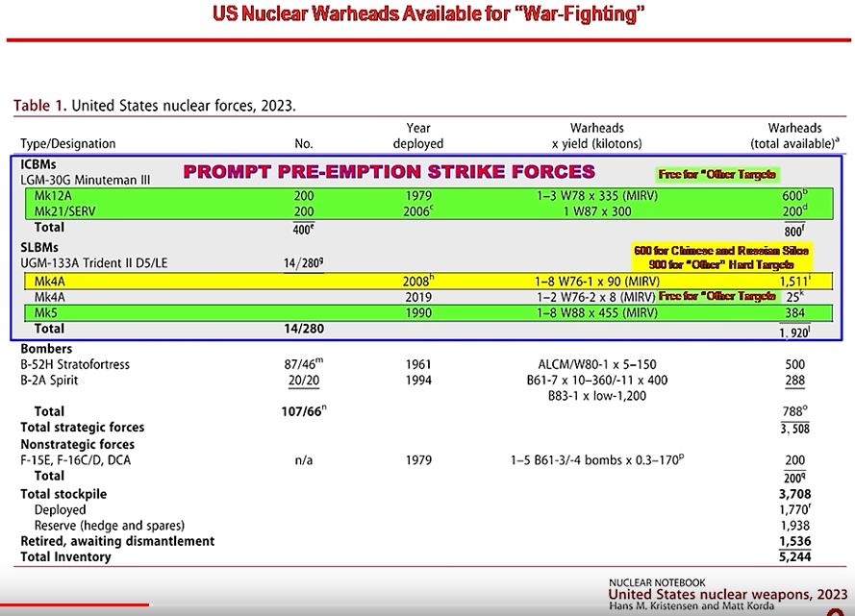Click the 'Warheads (total available)' column header

click(794, 136)
